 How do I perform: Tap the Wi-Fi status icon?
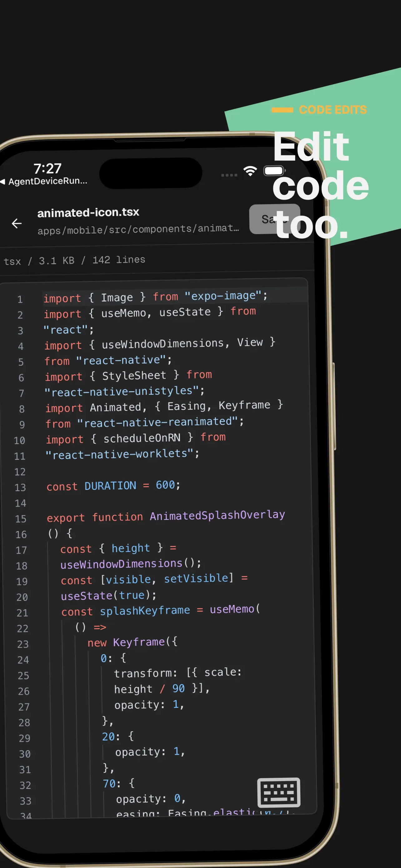click(250, 171)
